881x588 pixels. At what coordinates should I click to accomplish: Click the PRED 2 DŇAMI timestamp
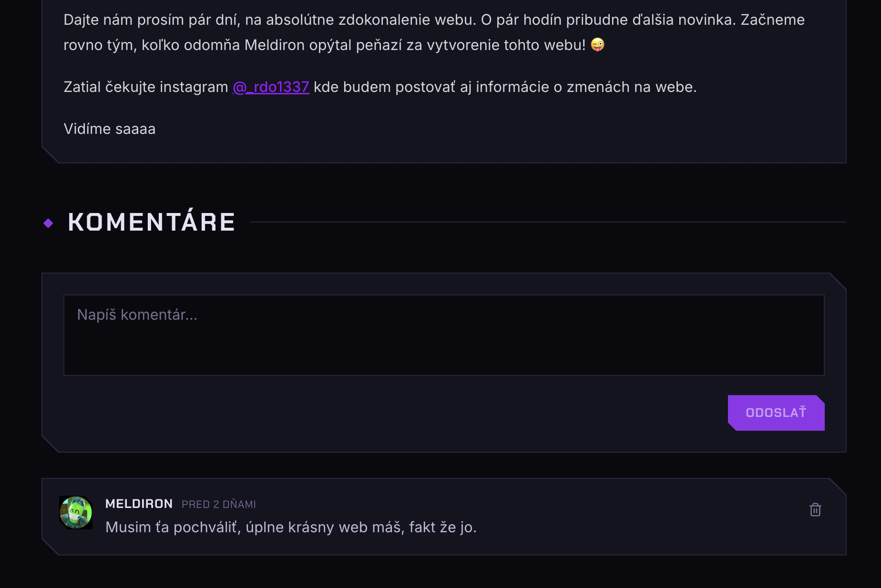219,504
